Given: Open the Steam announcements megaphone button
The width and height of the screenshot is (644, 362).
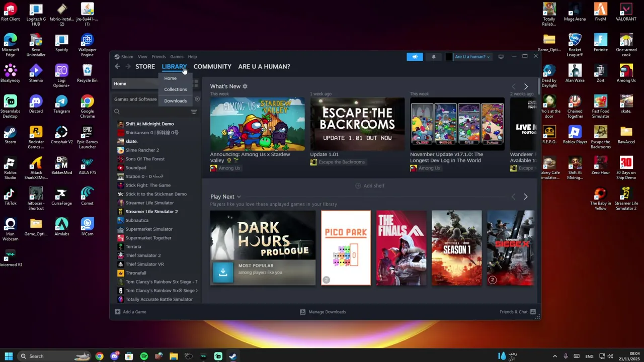Looking at the screenshot, I should pyautogui.click(x=415, y=57).
